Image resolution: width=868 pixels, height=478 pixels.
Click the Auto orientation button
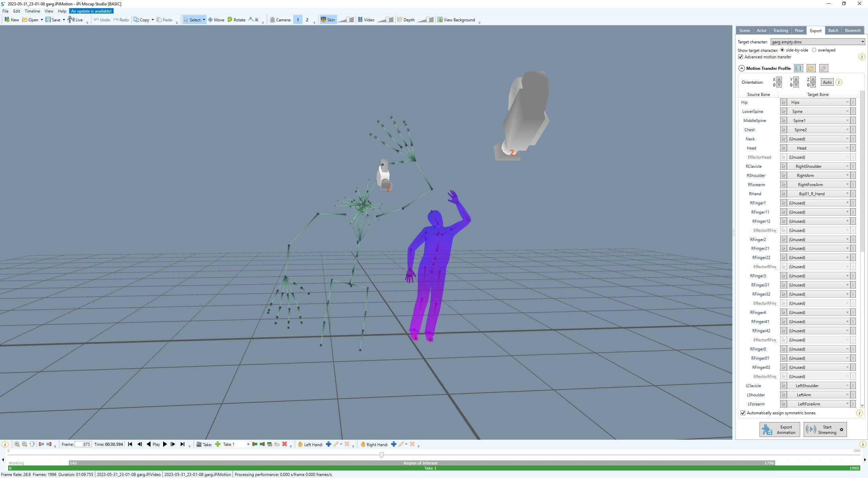[827, 82]
